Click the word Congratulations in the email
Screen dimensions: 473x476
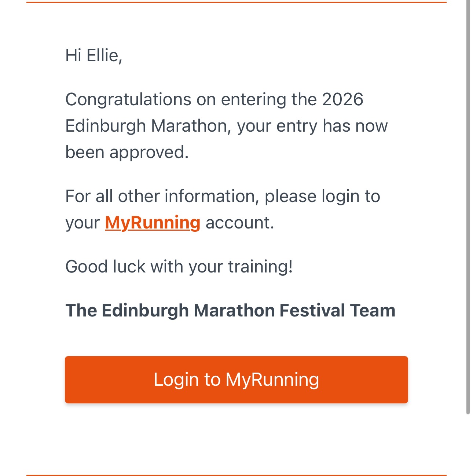coord(128,99)
